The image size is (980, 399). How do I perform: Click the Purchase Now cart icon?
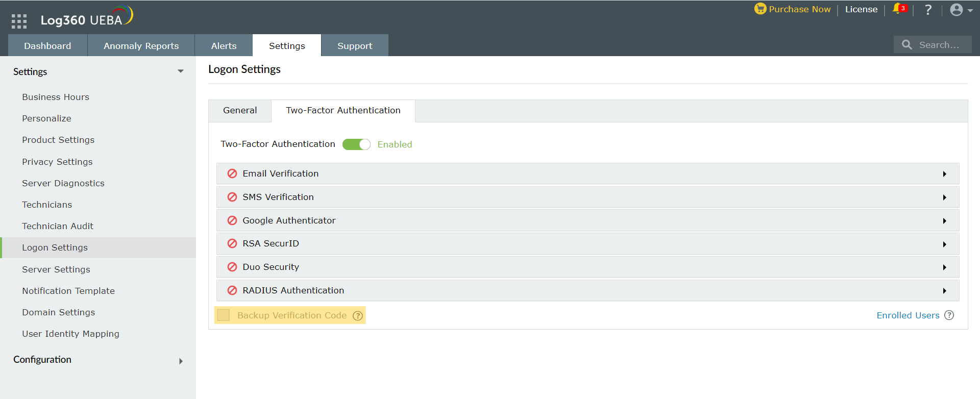(760, 9)
